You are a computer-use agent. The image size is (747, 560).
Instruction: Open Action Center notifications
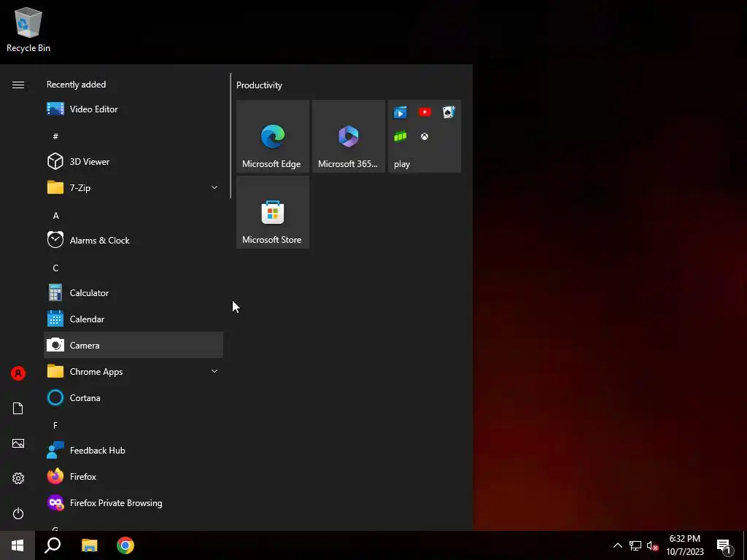pyautogui.click(x=724, y=545)
